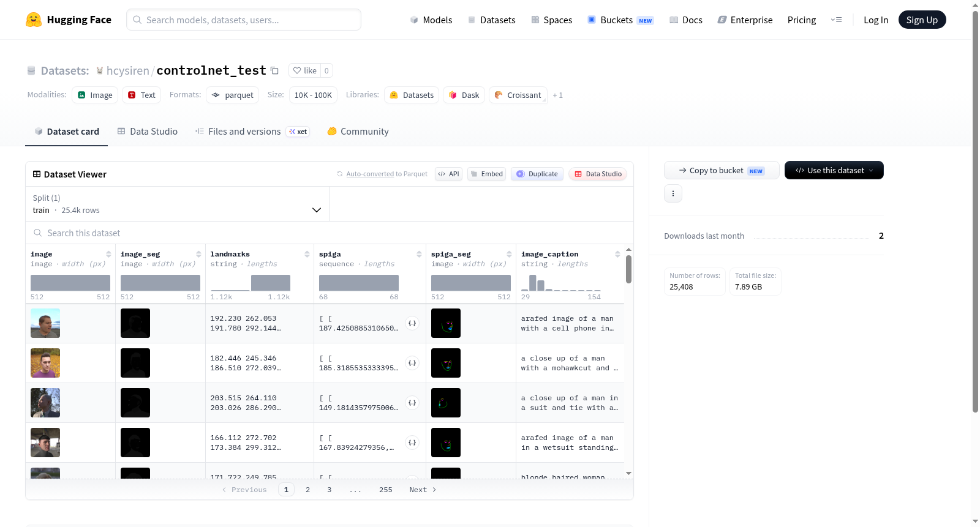Screen dimensions: 980x527
Task: Open Buckets from the navigation bar
Action: pyautogui.click(x=620, y=20)
